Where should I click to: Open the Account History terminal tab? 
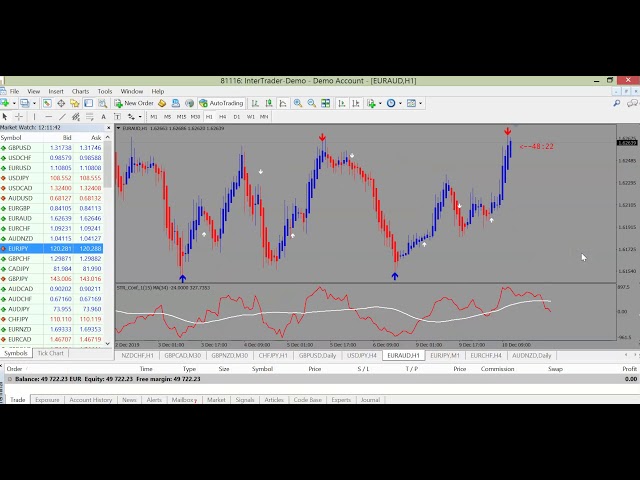tap(90, 400)
